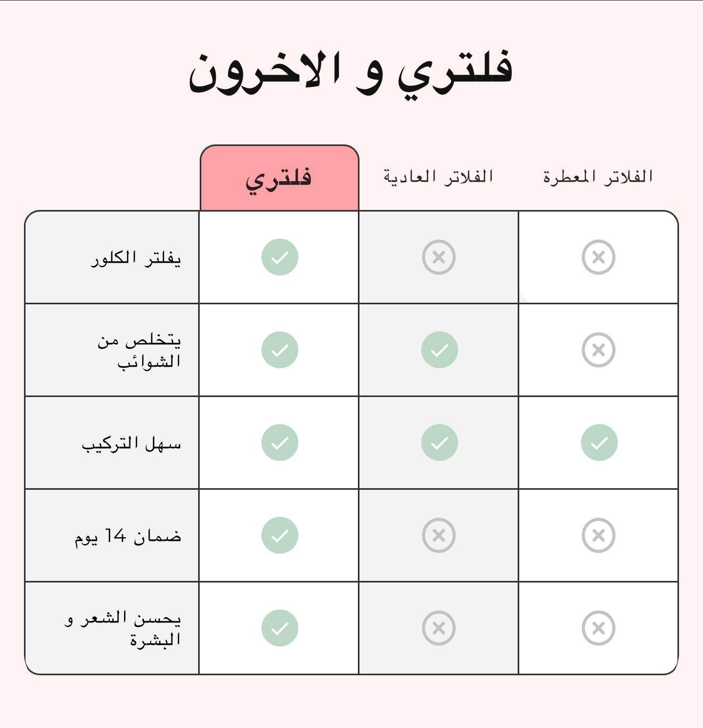The image size is (703, 728).
Task: Click the الفلاتر العادية X icon for يحسن الشعر و البشرة
Action: click(439, 628)
